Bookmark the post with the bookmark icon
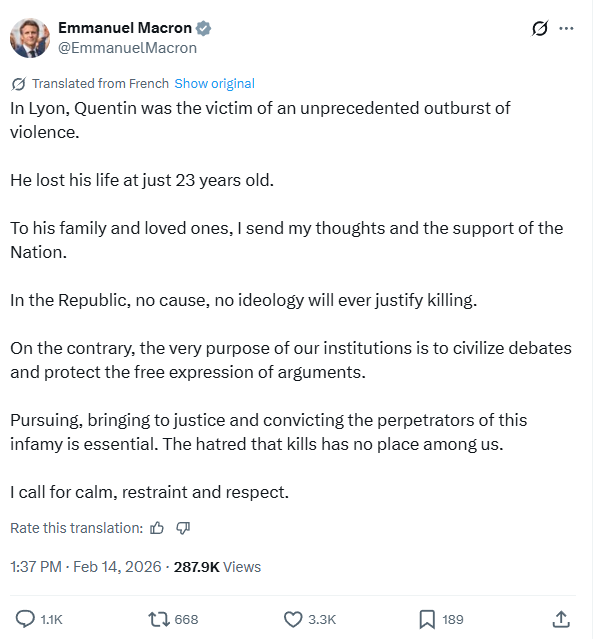The height and width of the screenshot is (639, 597). click(x=427, y=619)
